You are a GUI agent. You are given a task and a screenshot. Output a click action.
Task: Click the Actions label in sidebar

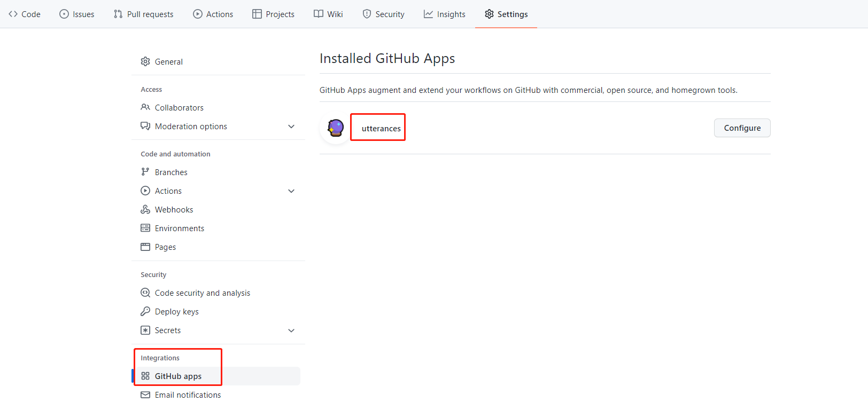(x=168, y=191)
